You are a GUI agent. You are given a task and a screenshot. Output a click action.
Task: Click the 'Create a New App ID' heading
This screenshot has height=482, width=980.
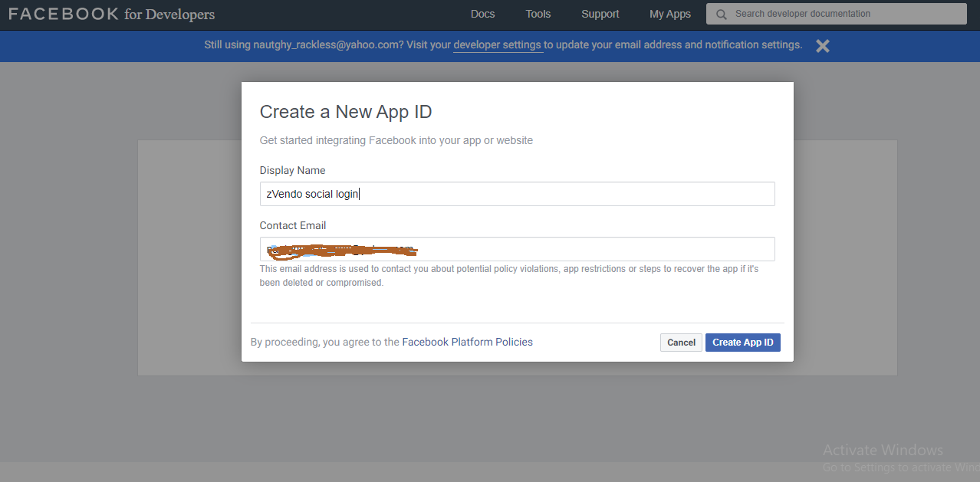pyautogui.click(x=346, y=112)
